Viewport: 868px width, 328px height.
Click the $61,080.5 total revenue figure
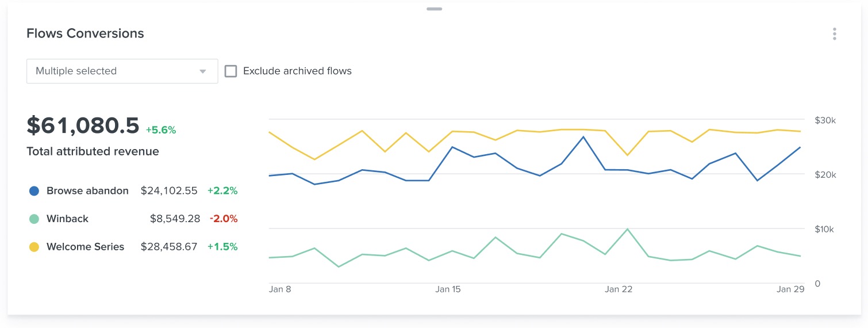(x=83, y=126)
